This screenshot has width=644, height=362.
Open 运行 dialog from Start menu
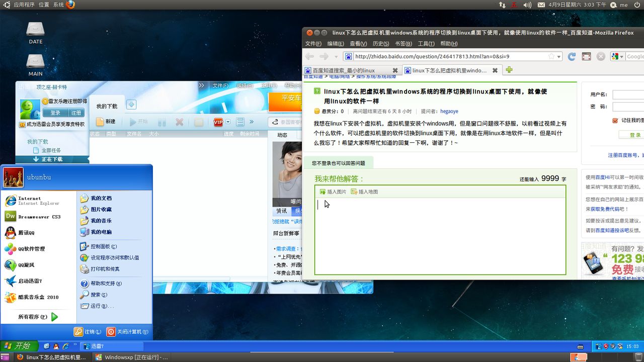98,306
